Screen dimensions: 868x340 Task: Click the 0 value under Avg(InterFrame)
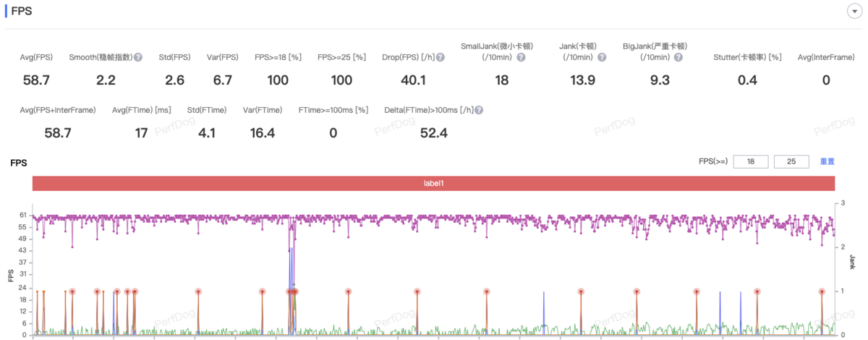[825, 80]
